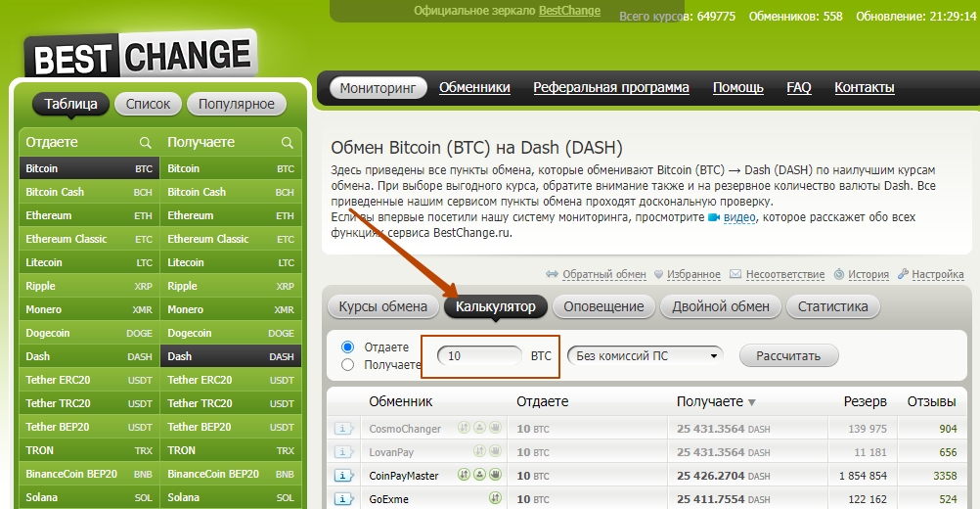This screenshot has width=980, height=509.
Task: Click the Избранное link
Action: (693, 274)
